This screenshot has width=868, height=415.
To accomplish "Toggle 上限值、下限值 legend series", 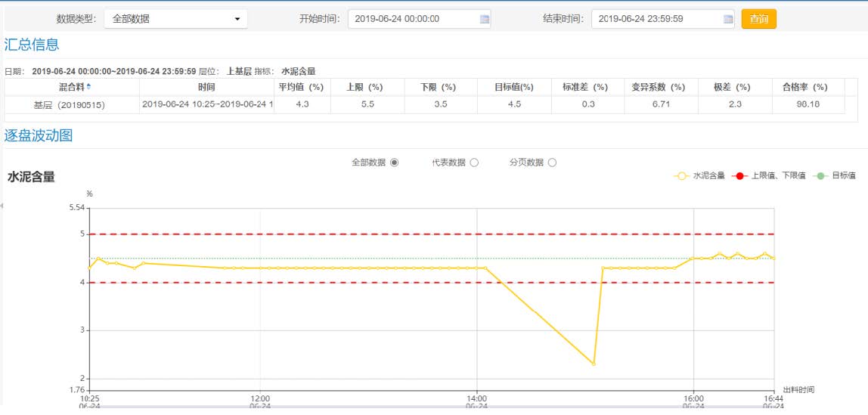I will (768, 176).
